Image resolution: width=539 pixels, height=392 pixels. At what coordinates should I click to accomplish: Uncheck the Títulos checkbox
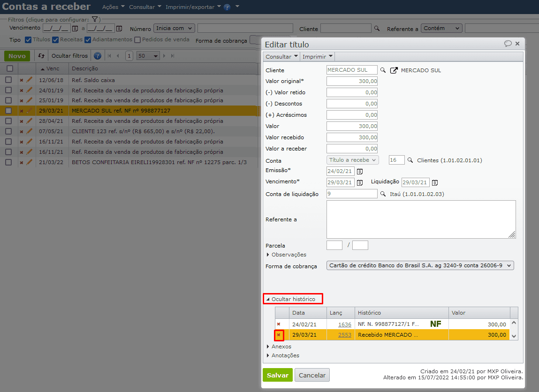pos(28,40)
